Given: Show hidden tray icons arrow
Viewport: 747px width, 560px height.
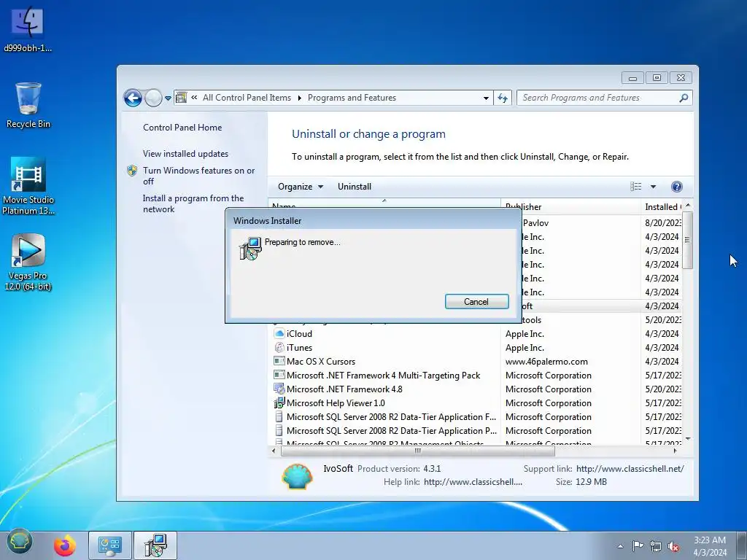Looking at the screenshot, I should 620,546.
